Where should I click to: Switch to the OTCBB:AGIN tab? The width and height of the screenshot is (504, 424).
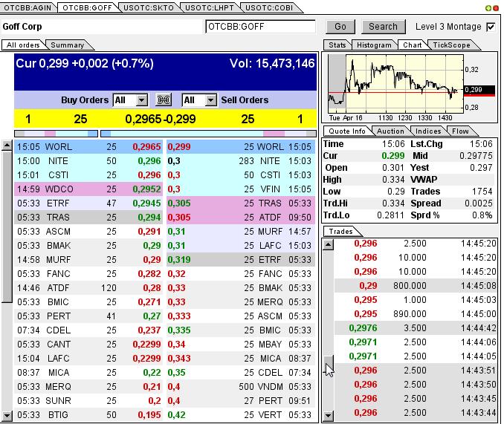(x=28, y=7)
